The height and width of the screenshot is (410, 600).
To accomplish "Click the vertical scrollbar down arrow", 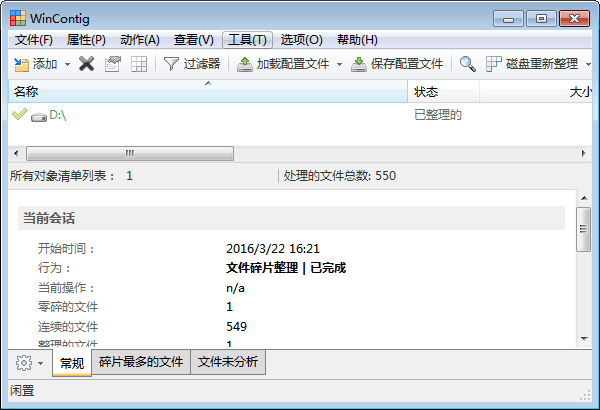I will coord(584,338).
